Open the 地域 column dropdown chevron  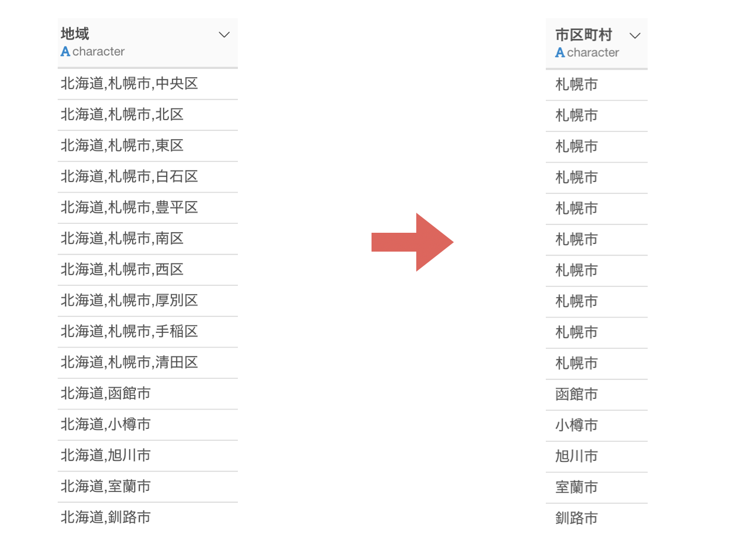click(x=224, y=35)
